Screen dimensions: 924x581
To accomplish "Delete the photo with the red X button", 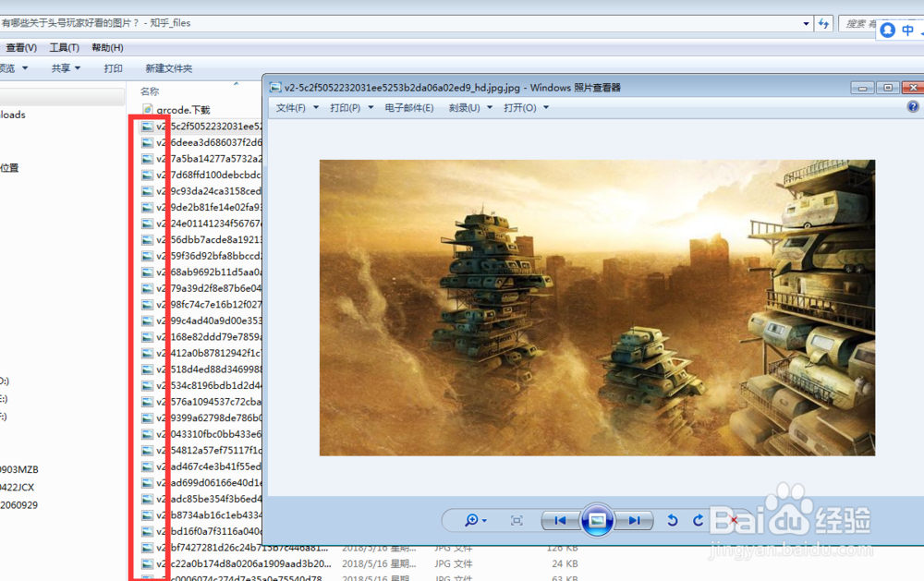I will pyautogui.click(x=733, y=520).
